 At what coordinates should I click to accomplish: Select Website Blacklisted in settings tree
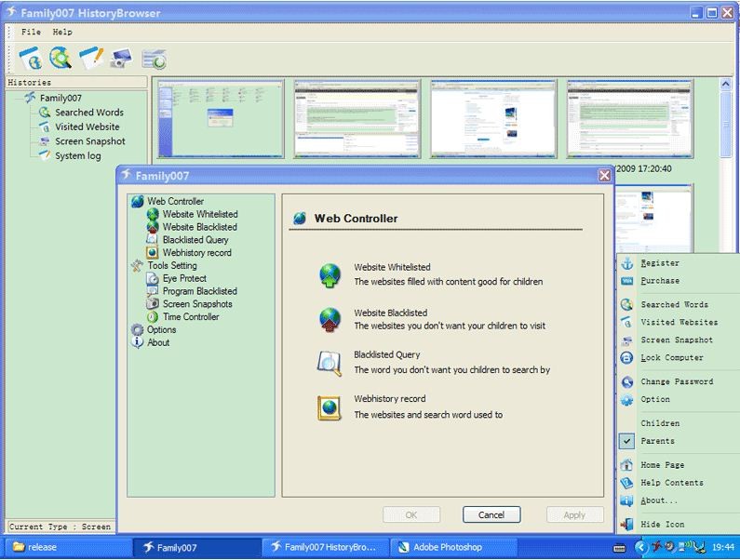click(x=199, y=227)
